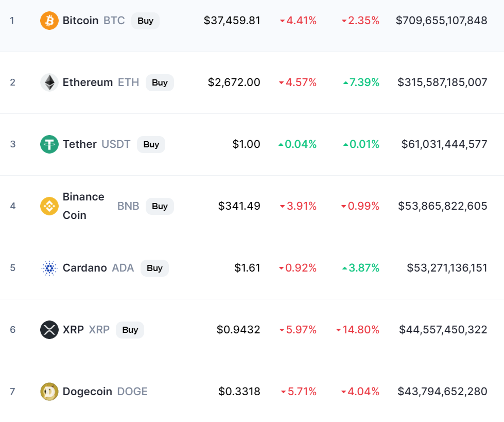Screen dimensions: 504x422
Task: Open the Bitcoin coin name link
Action: (x=80, y=21)
